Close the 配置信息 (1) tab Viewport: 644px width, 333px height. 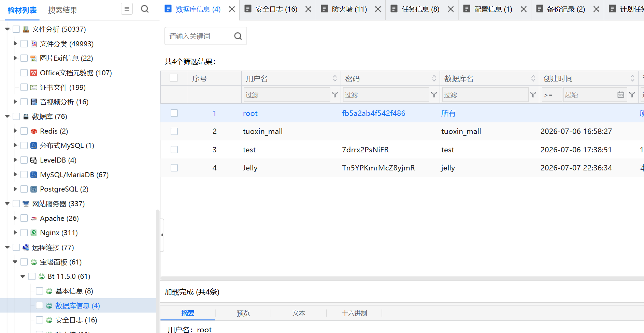[523, 9]
